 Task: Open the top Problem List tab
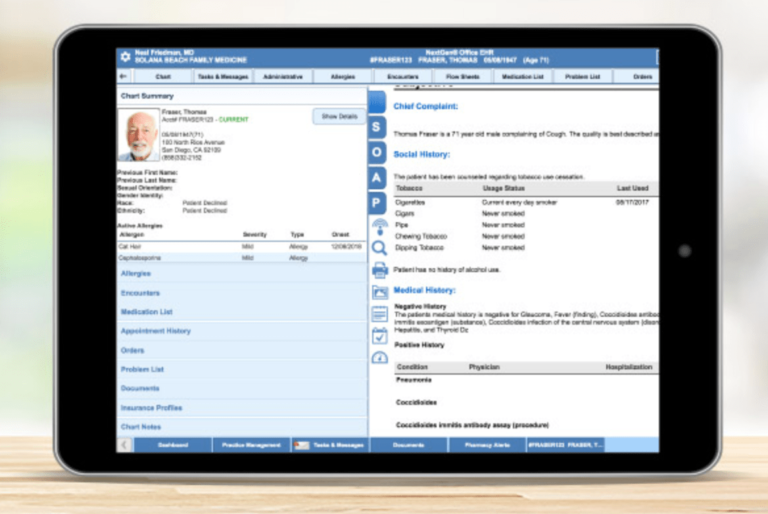582,76
